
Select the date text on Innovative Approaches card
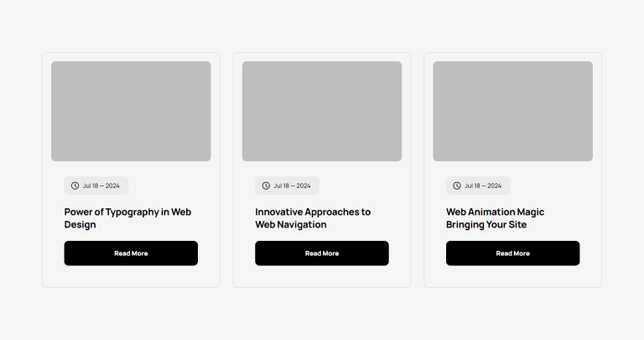coord(292,186)
